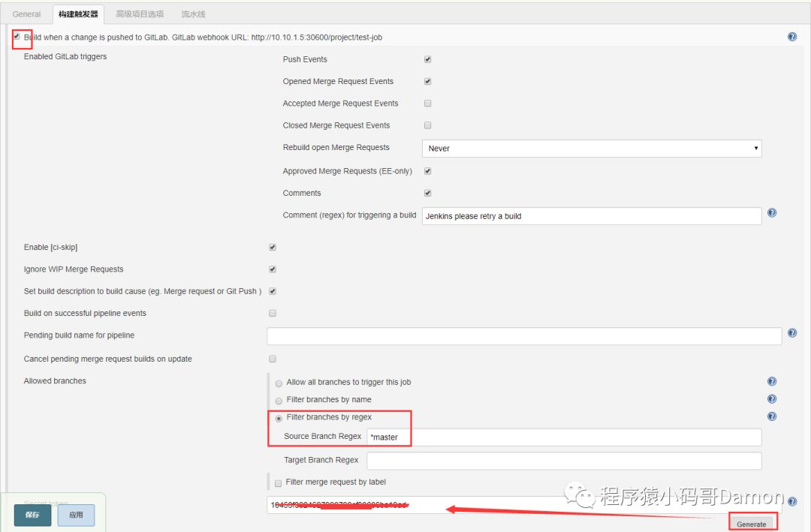This screenshot has width=811, height=532.
Task: Open help for the GitLab build trigger
Action: point(792,37)
